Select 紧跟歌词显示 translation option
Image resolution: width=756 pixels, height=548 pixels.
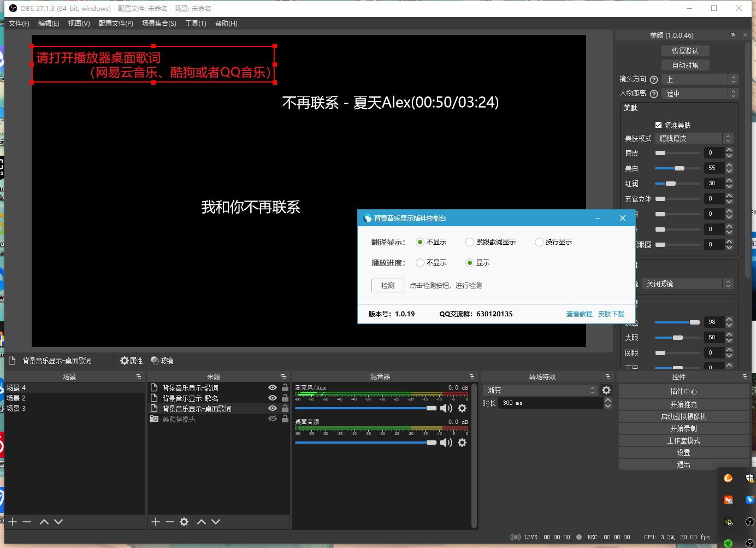(469, 242)
